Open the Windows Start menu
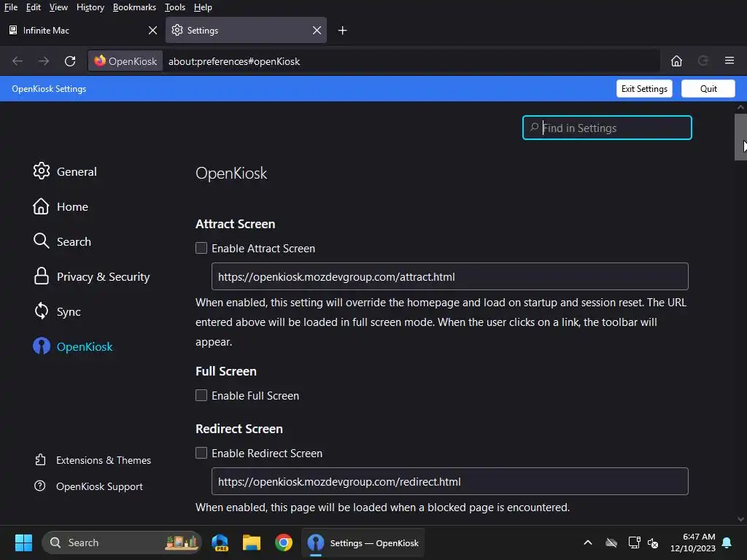This screenshot has height=560, width=747. click(x=23, y=542)
